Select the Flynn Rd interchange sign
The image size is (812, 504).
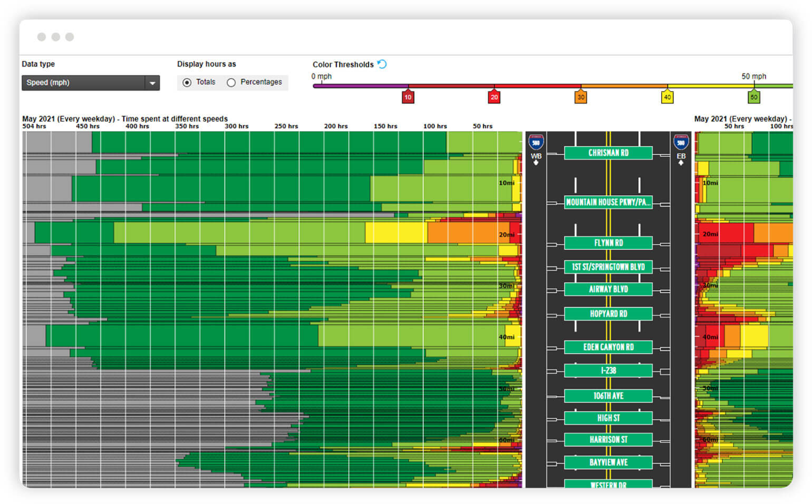coord(608,243)
